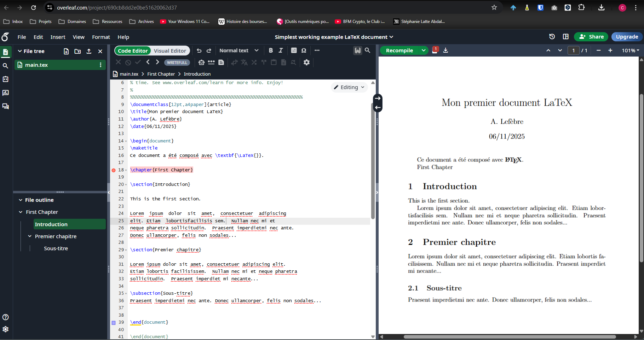644x340 pixels.
Task: Switch to the Visual Editor
Action: point(170,51)
